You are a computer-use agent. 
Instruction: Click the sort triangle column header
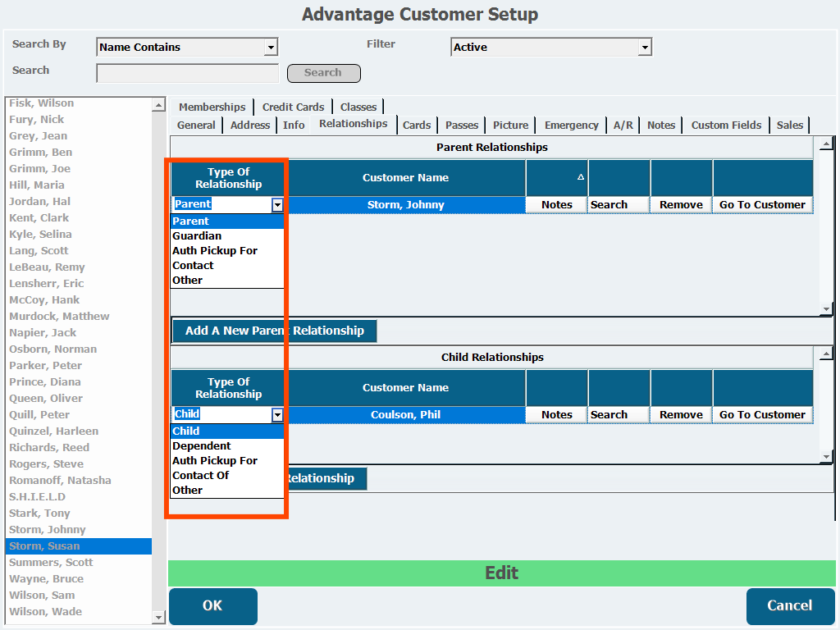(x=580, y=177)
